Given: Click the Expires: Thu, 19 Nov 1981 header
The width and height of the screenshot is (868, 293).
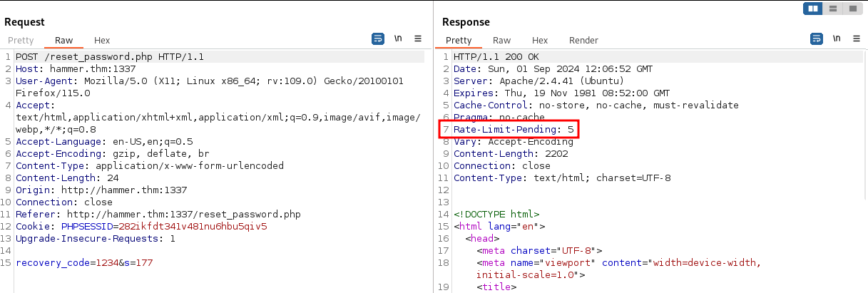Looking at the screenshot, I should [x=562, y=93].
